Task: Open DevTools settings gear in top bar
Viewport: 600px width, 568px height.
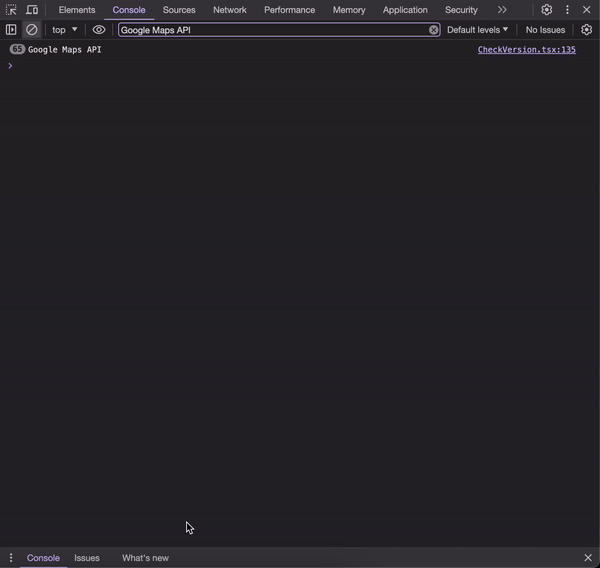Action: click(547, 10)
